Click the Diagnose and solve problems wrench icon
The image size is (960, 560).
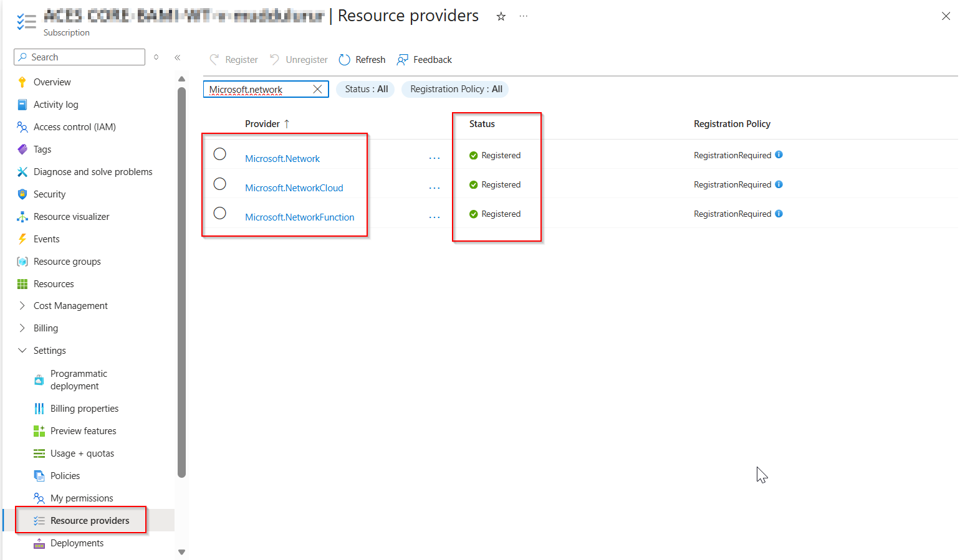(22, 172)
